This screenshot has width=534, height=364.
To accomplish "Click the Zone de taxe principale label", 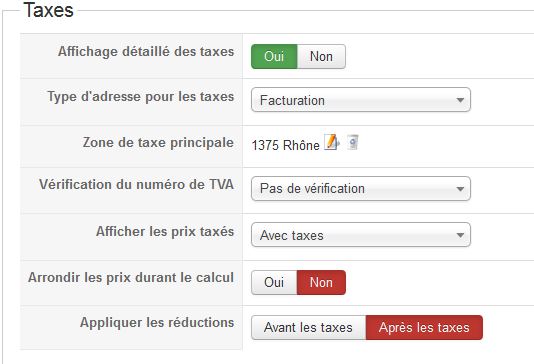I will coord(158,142).
